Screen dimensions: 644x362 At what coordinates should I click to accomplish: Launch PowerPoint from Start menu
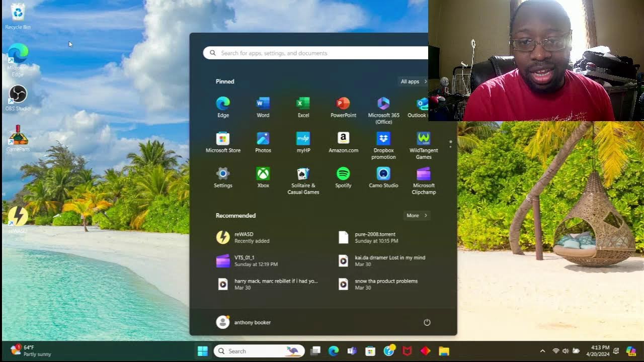click(x=343, y=108)
